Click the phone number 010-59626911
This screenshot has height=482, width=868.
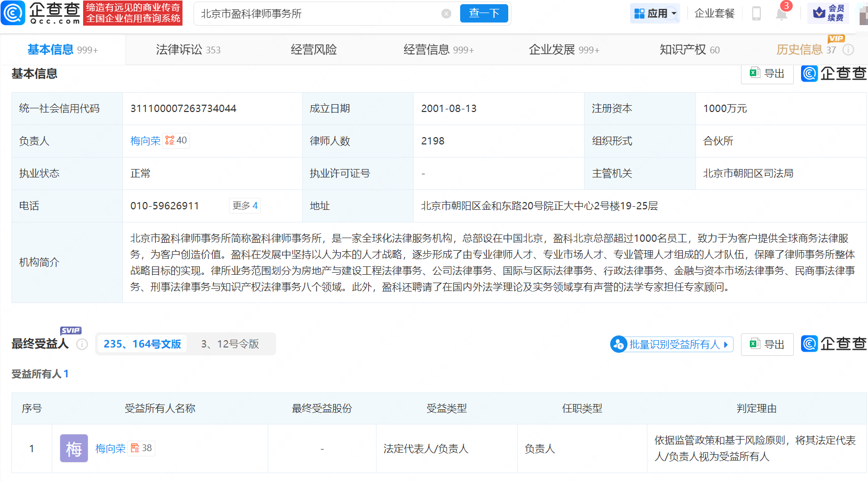(x=165, y=206)
